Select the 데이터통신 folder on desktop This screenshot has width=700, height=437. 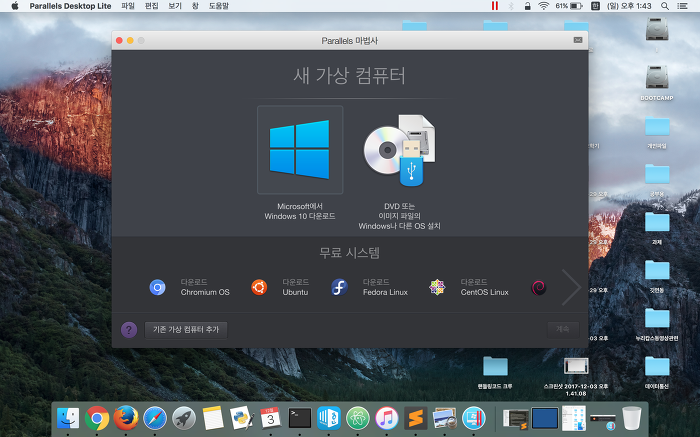point(657,373)
